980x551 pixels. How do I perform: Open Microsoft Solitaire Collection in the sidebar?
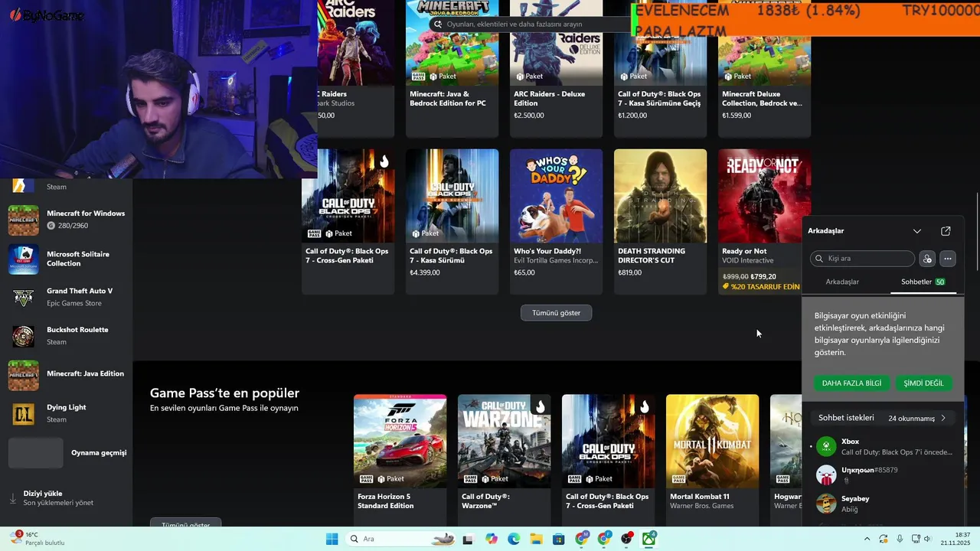(x=67, y=259)
